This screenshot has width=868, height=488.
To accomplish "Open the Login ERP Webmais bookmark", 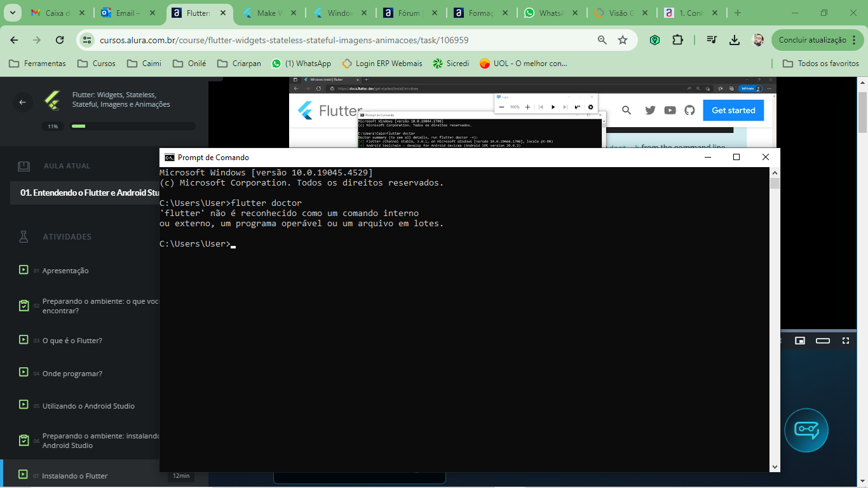I will pos(382,64).
